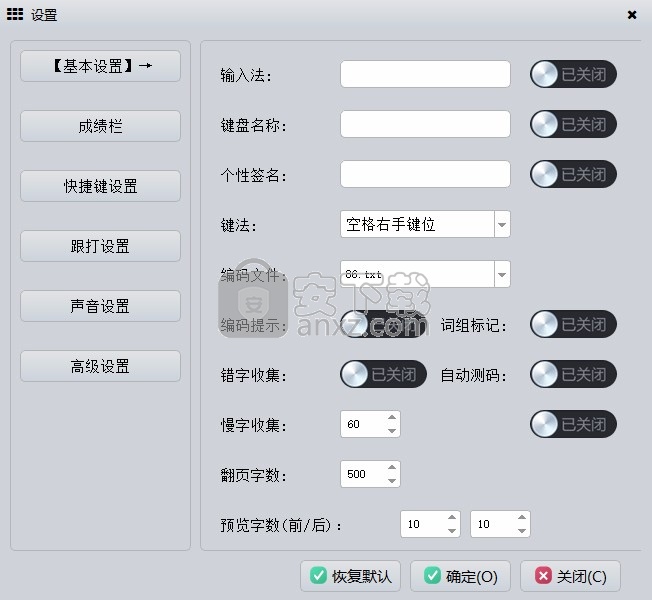Select the 声音设置 section
Image resolution: width=652 pixels, height=600 pixels.
(x=100, y=306)
